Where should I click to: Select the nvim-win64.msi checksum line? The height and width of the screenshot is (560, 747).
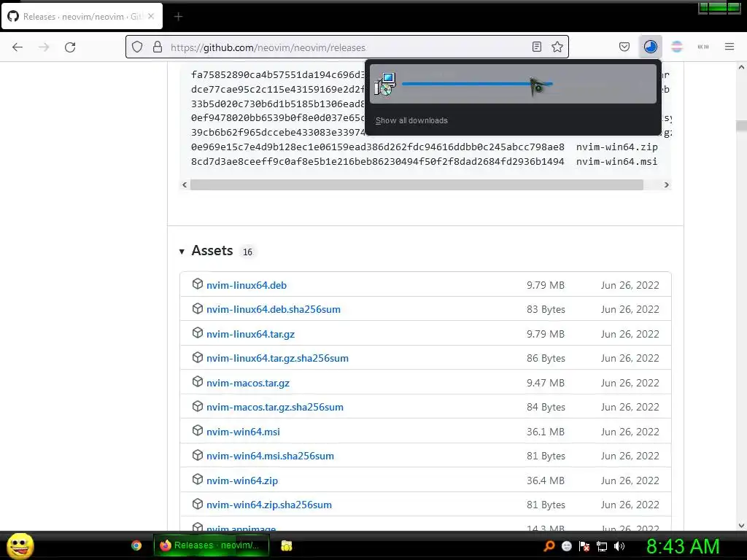(x=424, y=161)
